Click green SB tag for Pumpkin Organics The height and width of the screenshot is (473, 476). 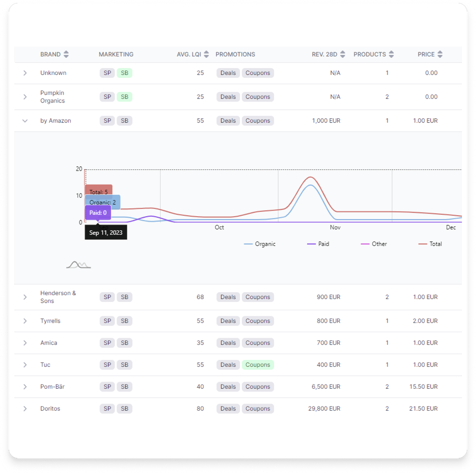(x=125, y=97)
